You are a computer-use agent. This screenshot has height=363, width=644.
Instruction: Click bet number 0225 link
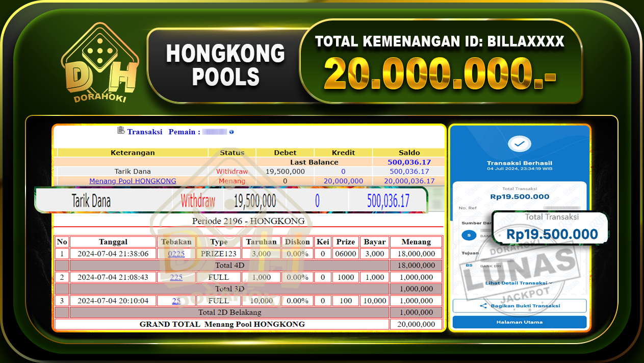point(176,253)
